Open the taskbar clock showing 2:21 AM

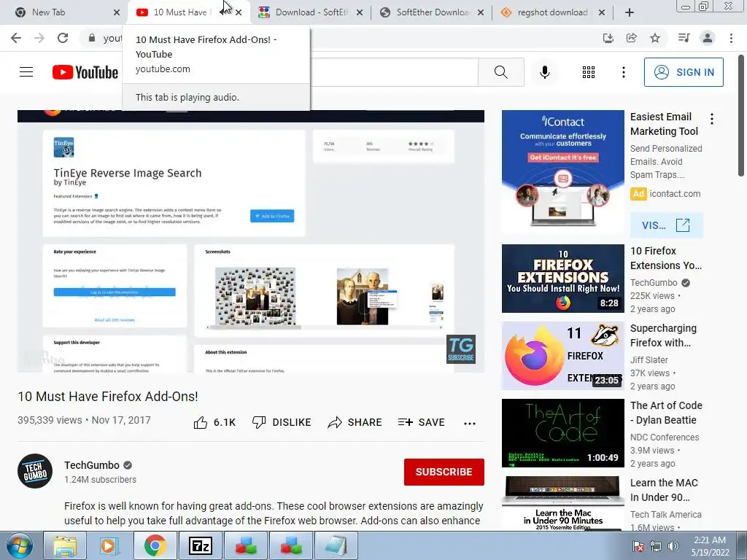coord(710,546)
